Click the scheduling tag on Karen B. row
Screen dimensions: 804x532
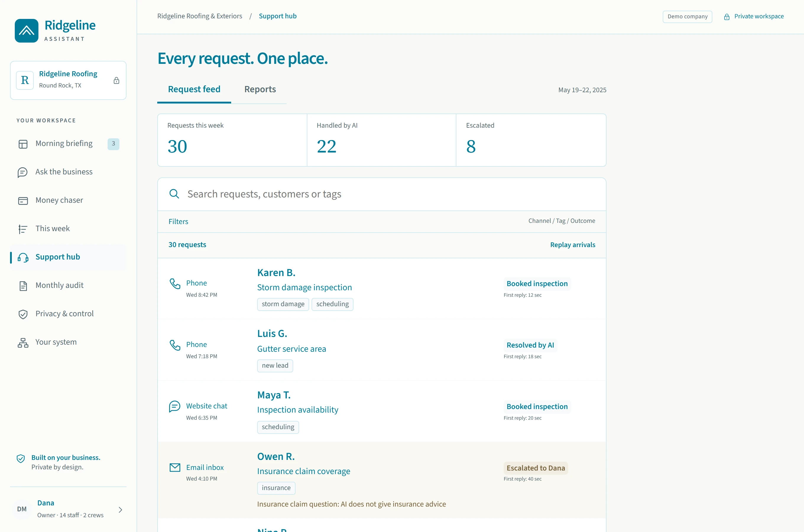333,304
